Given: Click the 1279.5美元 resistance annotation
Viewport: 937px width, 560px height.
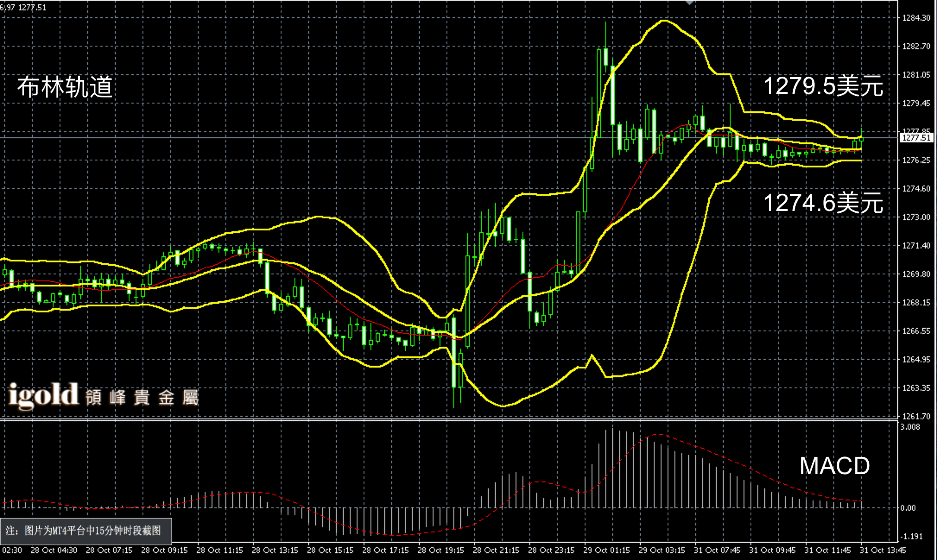Looking at the screenshot, I should (x=823, y=86).
